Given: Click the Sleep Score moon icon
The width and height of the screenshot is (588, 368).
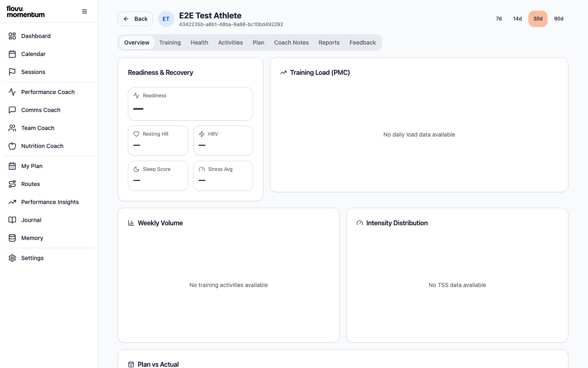Looking at the screenshot, I should tap(136, 169).
